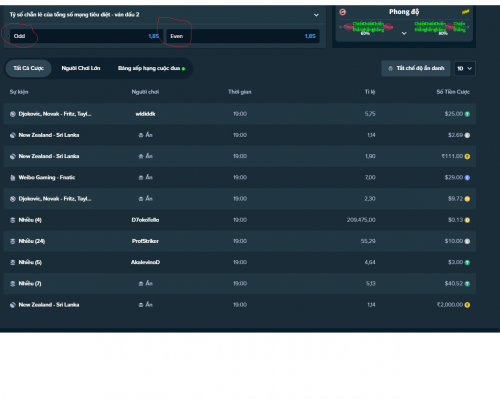Collapse the Tỷ số chẵn lẻ market section
This screenshot has width=500, height=399.
point(316,15)
